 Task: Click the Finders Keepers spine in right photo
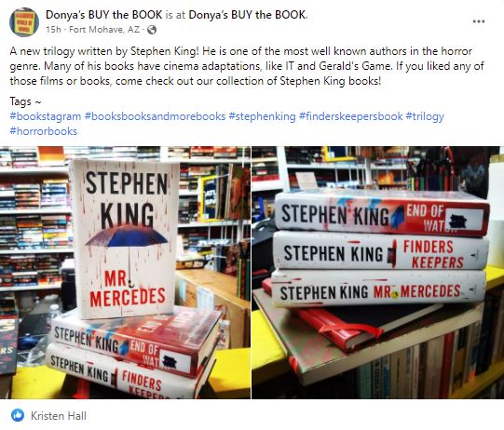pyautogui.click(x=381, y=250)
